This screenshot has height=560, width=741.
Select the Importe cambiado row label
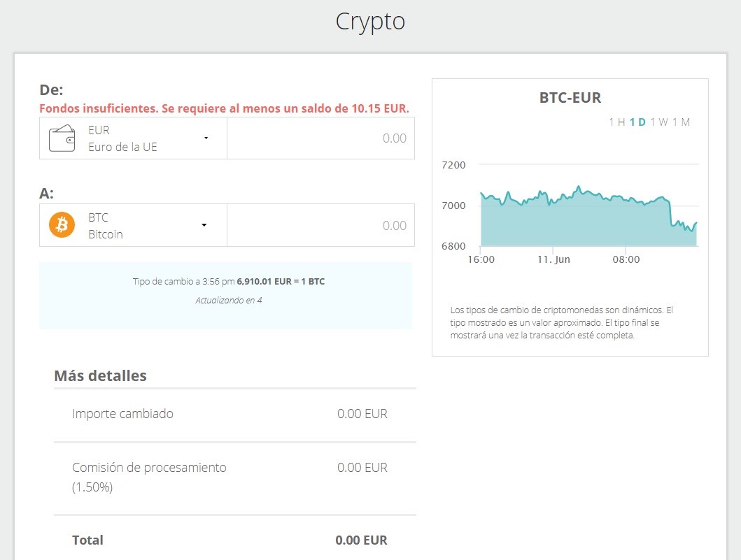click(122, 414)
